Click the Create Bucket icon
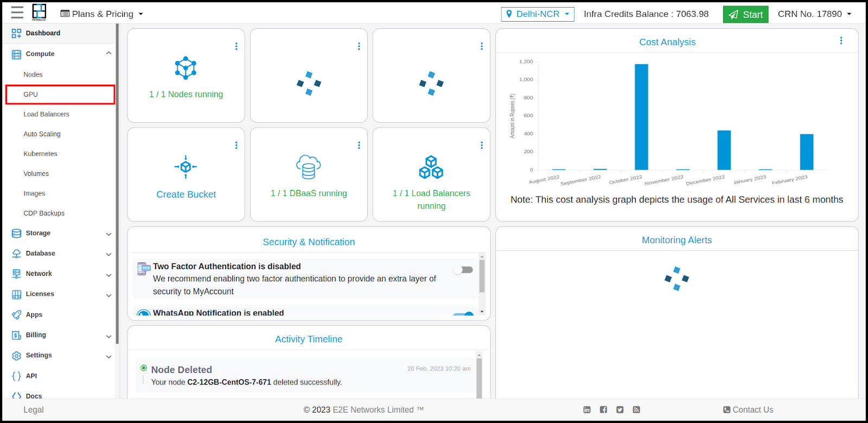The image size is (868, 423). [x=186, y=167]
